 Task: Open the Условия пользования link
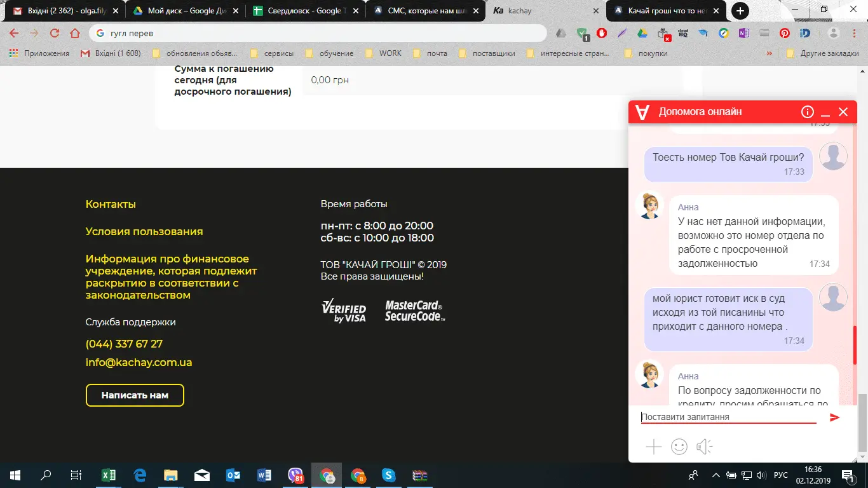[144, 231]
